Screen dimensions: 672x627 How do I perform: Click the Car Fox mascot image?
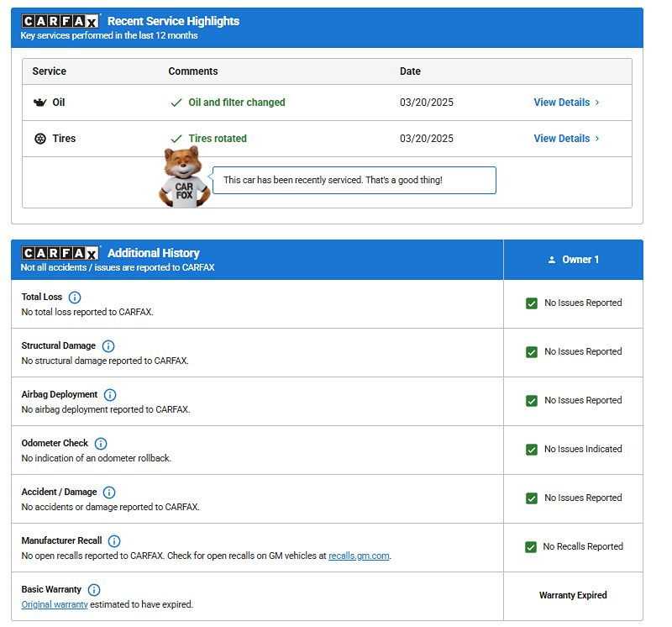(x=184, y=177)
